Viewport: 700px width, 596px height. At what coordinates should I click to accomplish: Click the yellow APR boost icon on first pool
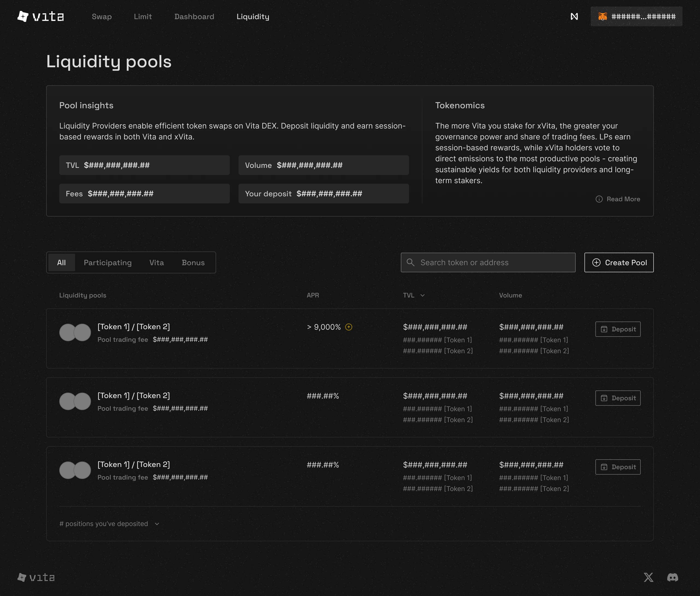click(349, 327)
